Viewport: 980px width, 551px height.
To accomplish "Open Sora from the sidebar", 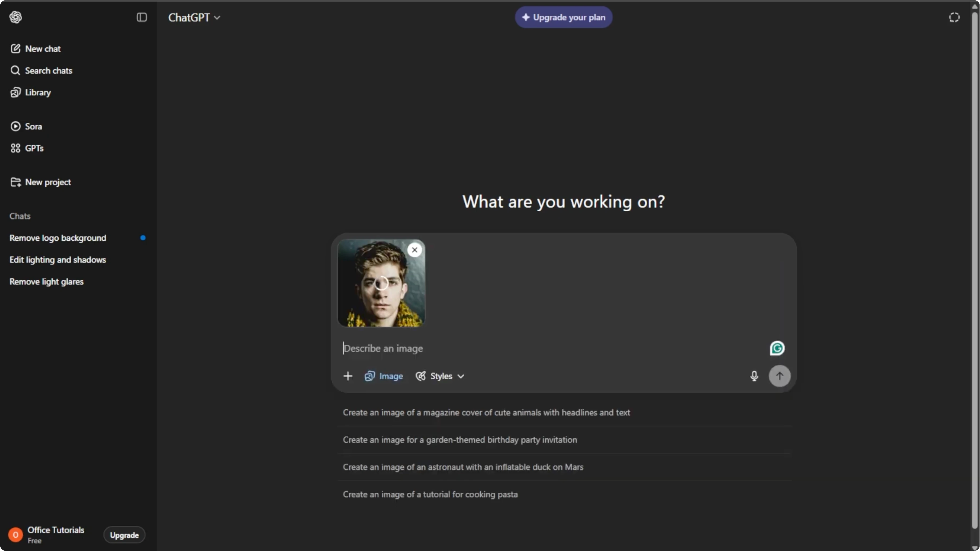I will click(26, 126).
